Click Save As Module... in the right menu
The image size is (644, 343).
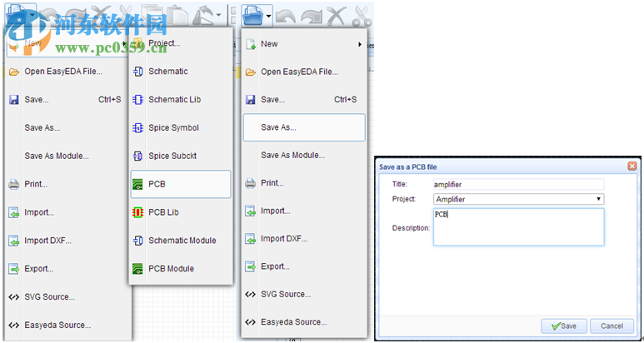[x=304, y=156]
